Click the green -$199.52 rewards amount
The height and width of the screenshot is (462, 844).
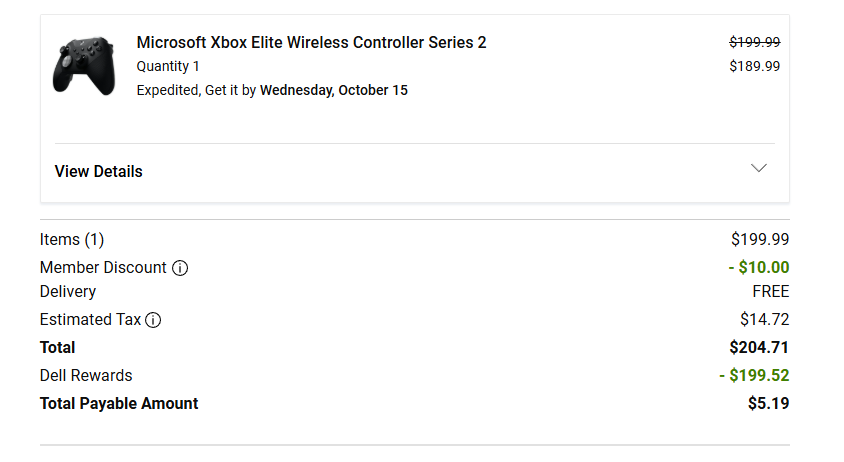click(754, 375)
